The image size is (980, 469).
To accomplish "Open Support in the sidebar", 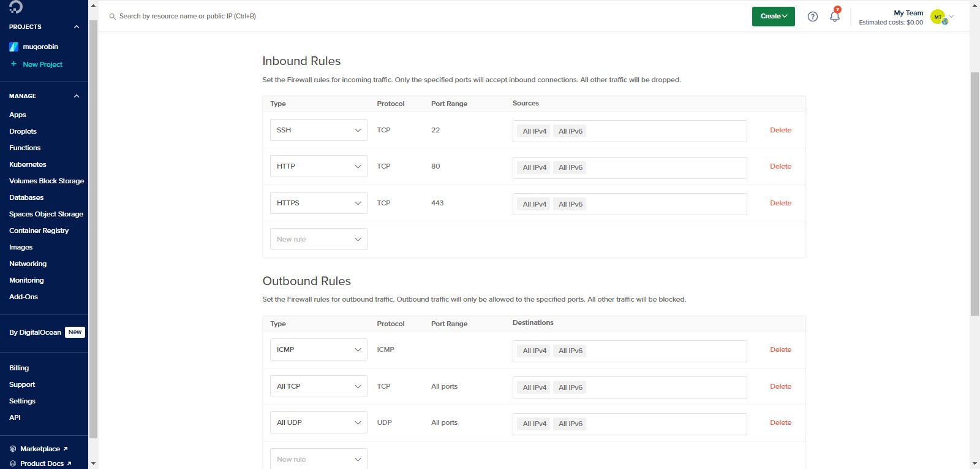I will 22,384.
